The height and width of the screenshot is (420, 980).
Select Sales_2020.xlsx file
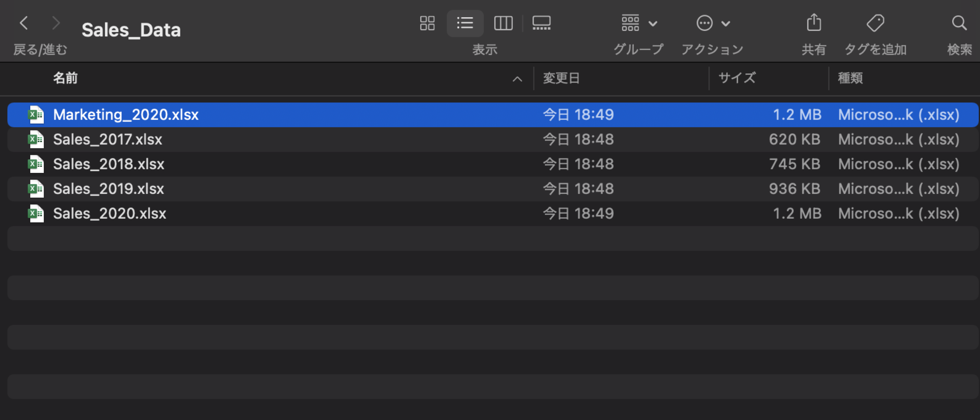pyautogui.click(x=493, y=214)
